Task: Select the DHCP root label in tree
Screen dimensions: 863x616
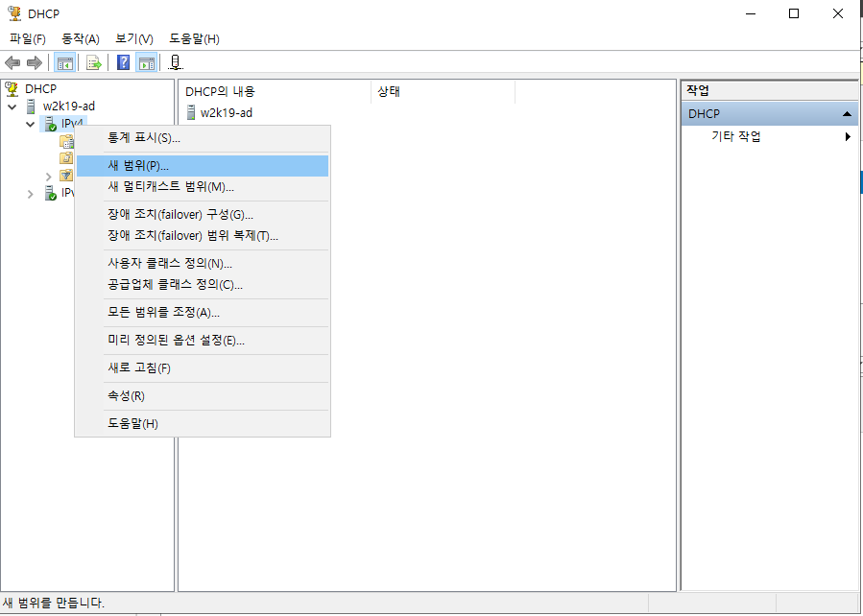Action: pyautogui.click(x=40, y=88)
